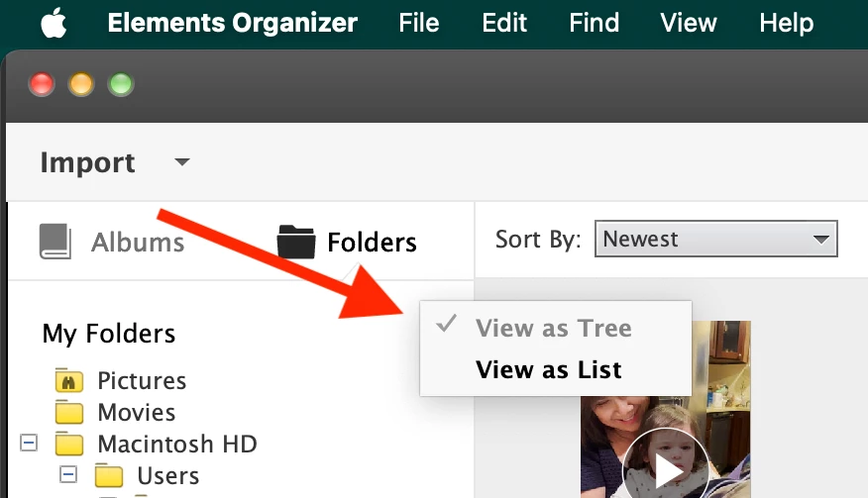
Task: Select the Pictures folder
Action: click(x=142, y=381)
